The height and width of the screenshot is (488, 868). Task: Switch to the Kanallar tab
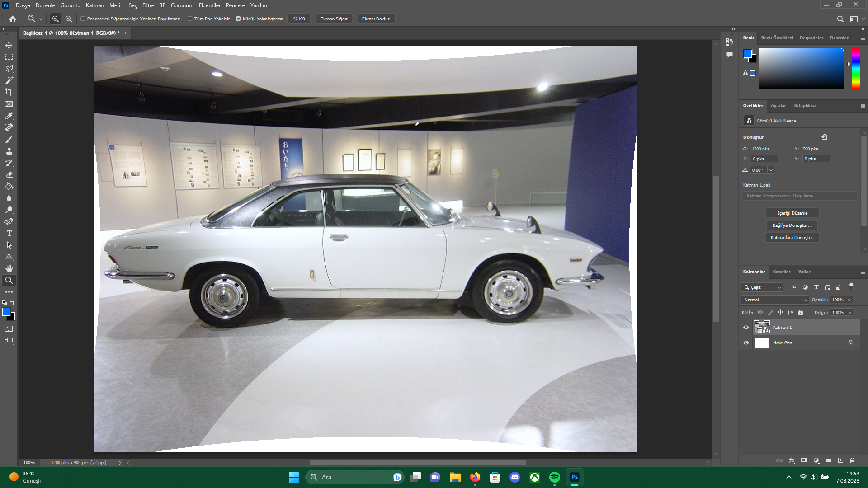pyautogui.click(x=781, y=272)
